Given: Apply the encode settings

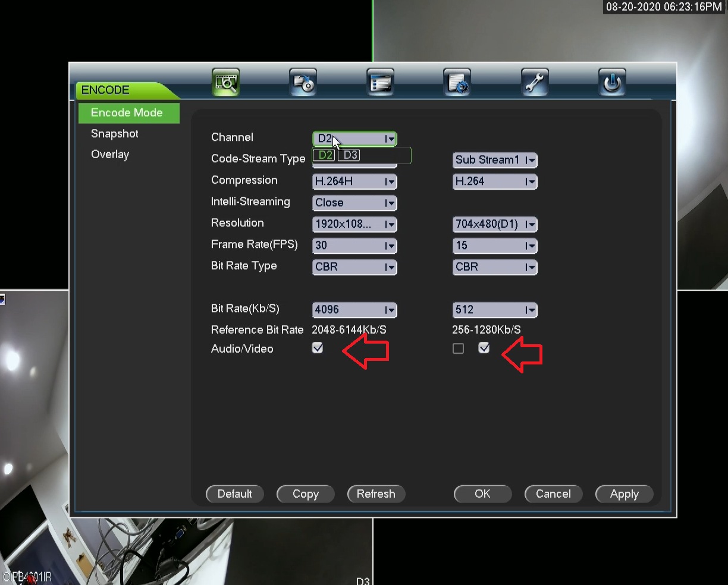Looking at the screenshot, I should point(624,493).
